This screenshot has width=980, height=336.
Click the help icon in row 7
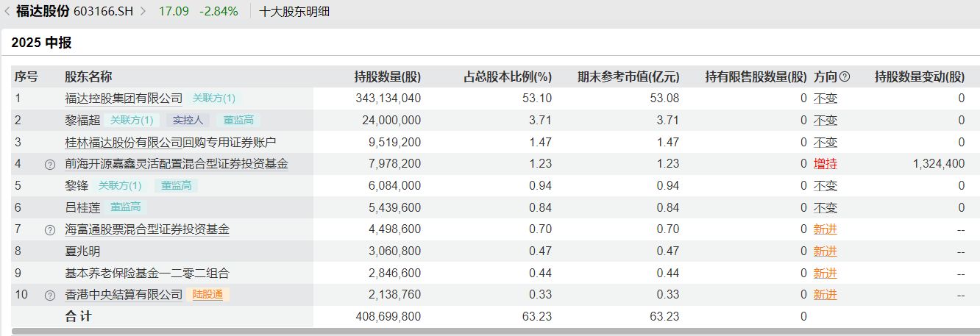(50, 230)
